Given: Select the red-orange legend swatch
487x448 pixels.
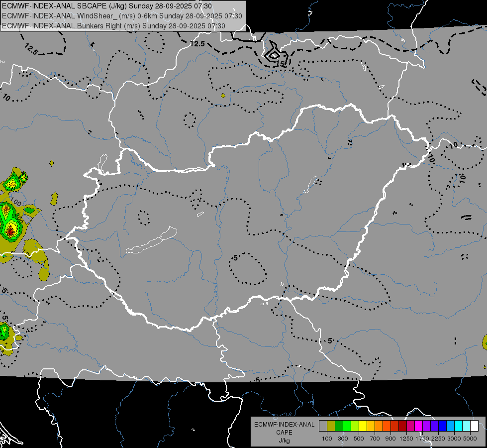Looking at the screenshot, I should click(x=387, y=426).
